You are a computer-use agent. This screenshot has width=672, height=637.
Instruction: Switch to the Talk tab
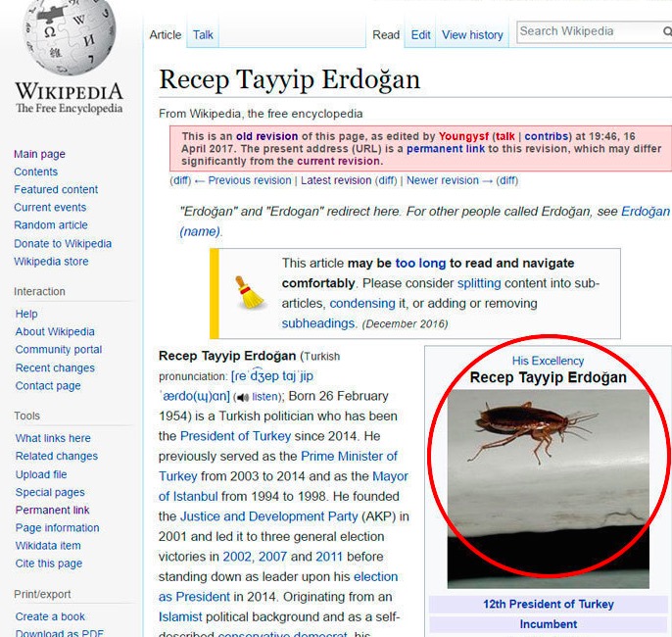pyautogui.click(x=203, y=34)
